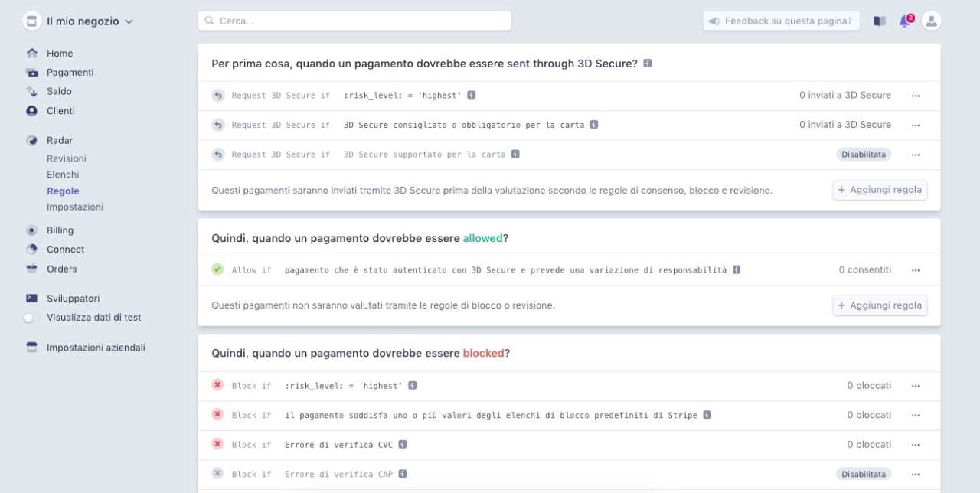Click the Impostazioni aziendali shop icon

[x=31, y=348]
